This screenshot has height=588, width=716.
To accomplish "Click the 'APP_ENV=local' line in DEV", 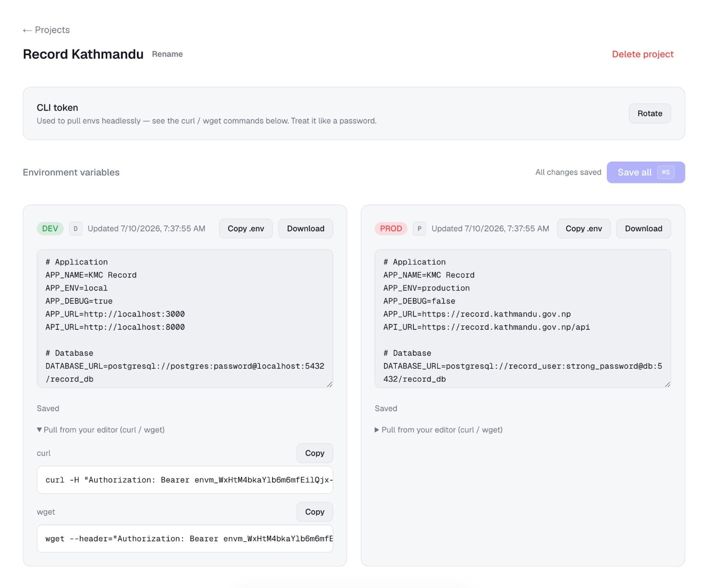I will click(x=77, y=288).
